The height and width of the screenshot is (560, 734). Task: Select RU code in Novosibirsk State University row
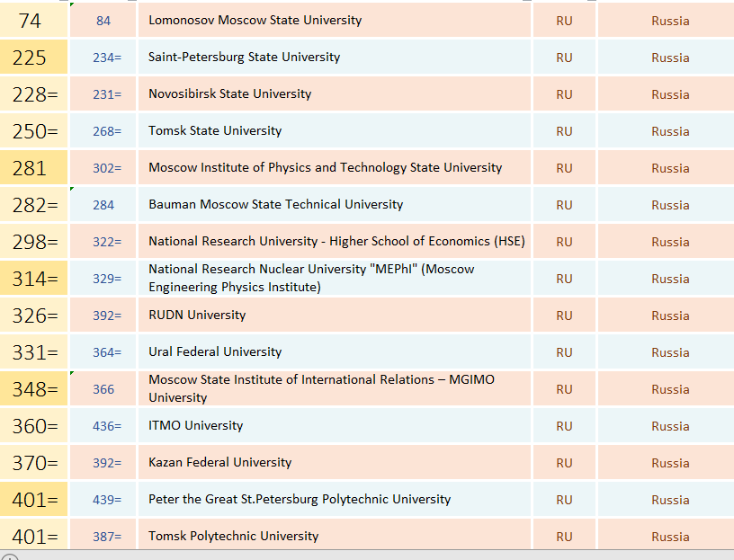[564, 94]
